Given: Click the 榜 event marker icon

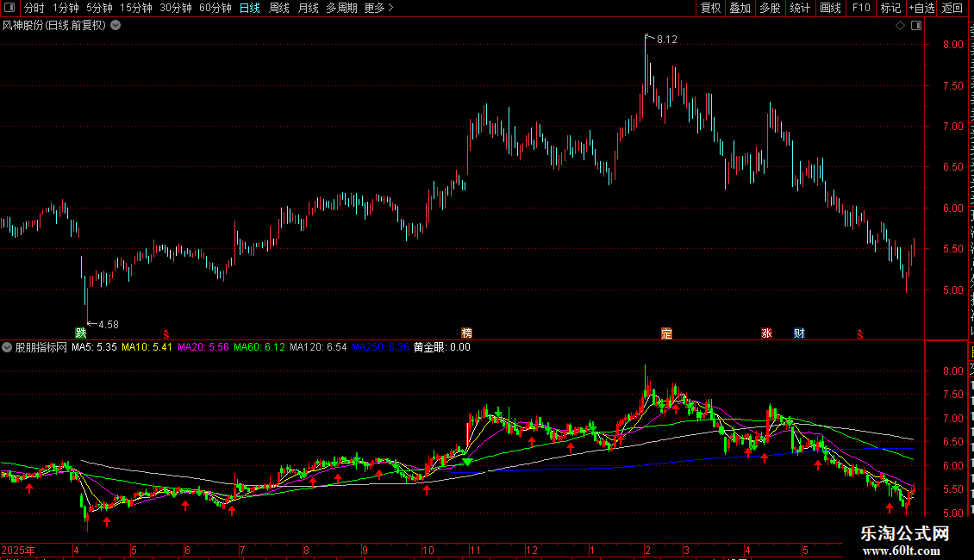Looking at the screenshot, I should 466,333.
